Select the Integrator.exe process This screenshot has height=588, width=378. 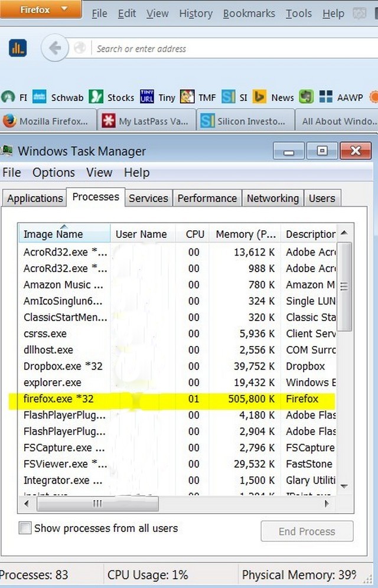[177, 481]
